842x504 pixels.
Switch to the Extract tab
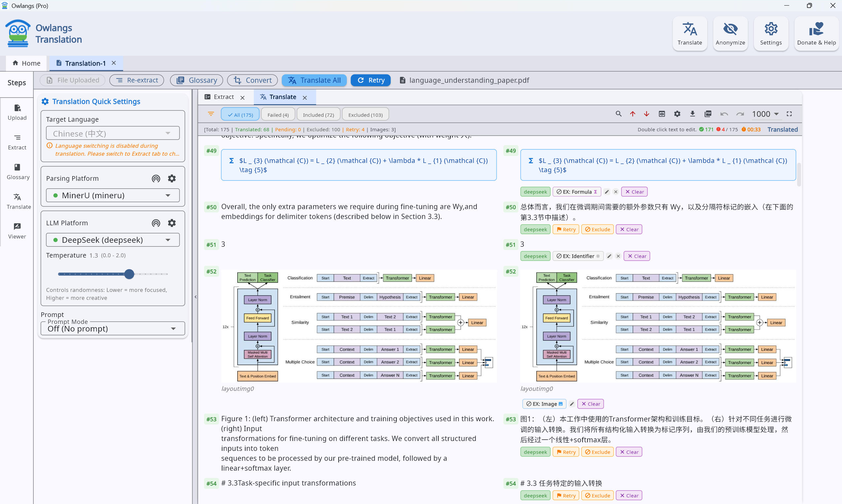(x=223, y=97)
